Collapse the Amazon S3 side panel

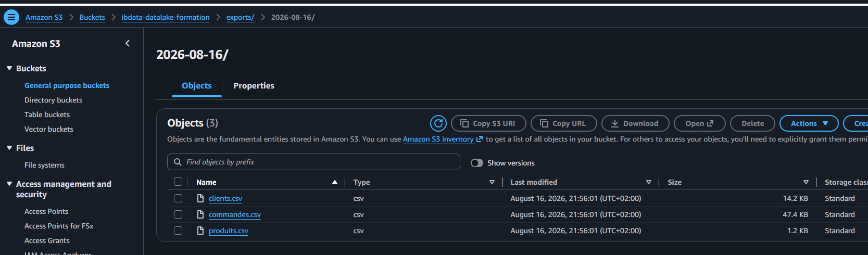point(128,44)
